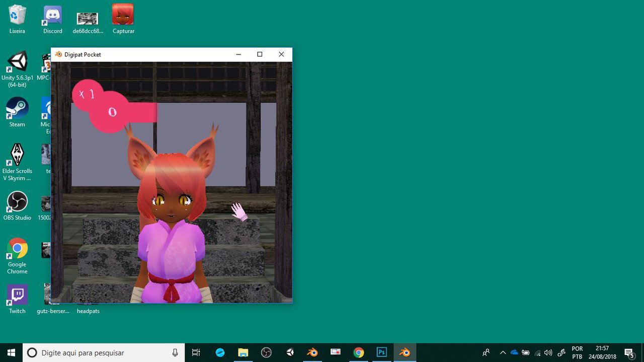Image resolution: width=644 pixels, height=362 pixels.
Task: Switch to OBS Studio on the taskbar
Action: click(266, 352)
